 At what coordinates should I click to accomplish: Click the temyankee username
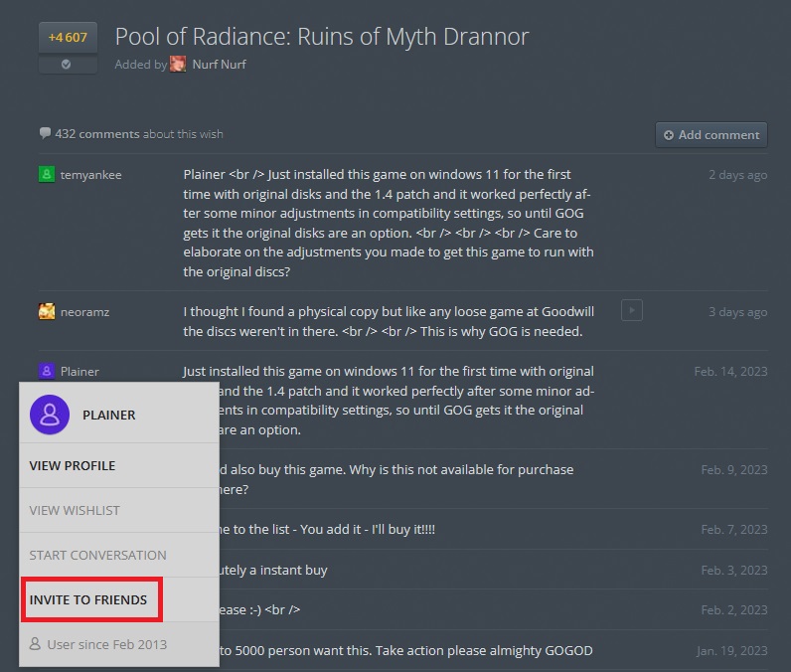point(90,175)
